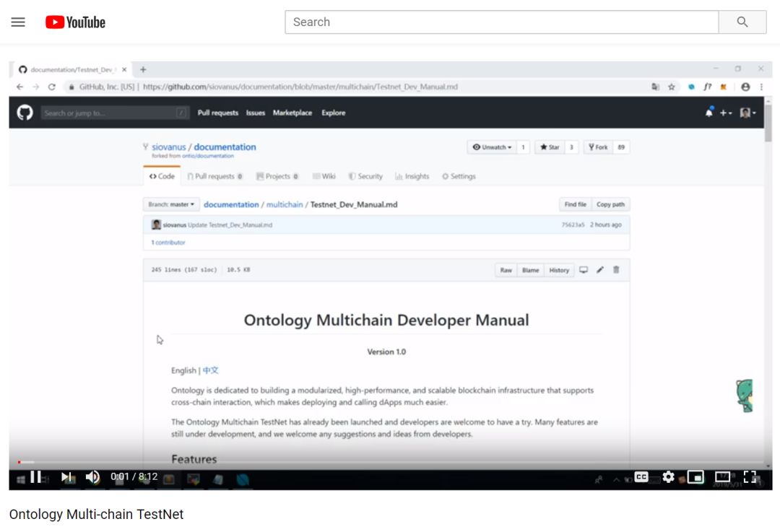This screenshot has width=780, height=532.
Task: Click the magnifier search button
Action: [742, 22]
